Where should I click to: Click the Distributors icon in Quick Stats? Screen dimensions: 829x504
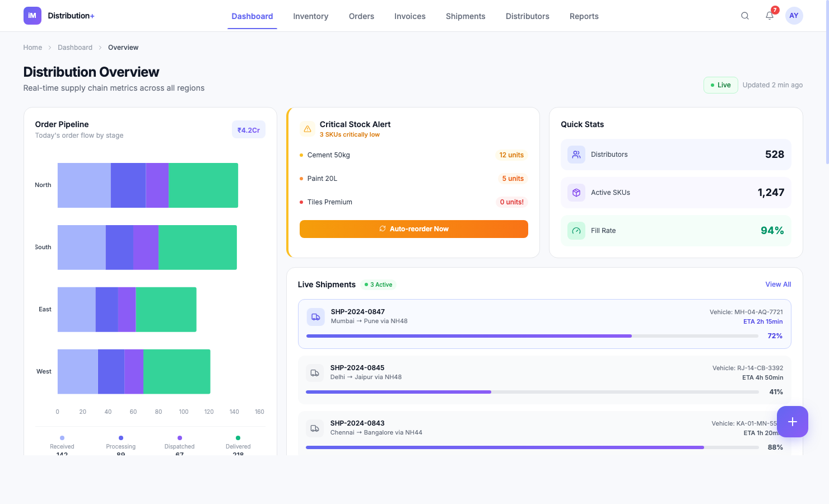click(x=576, y=154)
